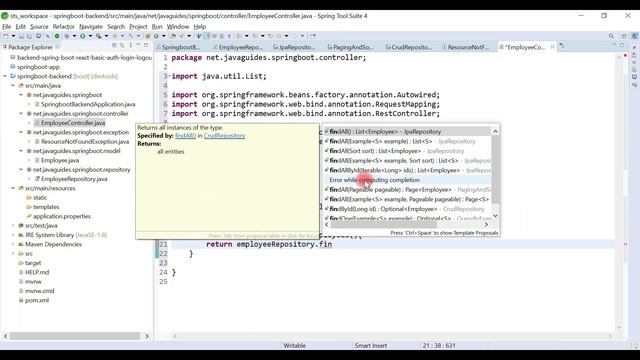Select ResourceNotFoundException.java in the tree
The height and width of the screenshot is (360, 640).
pos(85,142)
